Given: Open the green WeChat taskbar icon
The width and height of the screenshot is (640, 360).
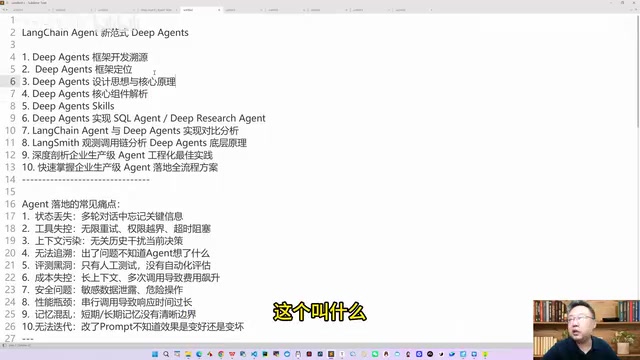Looking at the screenshot, I should point(375,354).
